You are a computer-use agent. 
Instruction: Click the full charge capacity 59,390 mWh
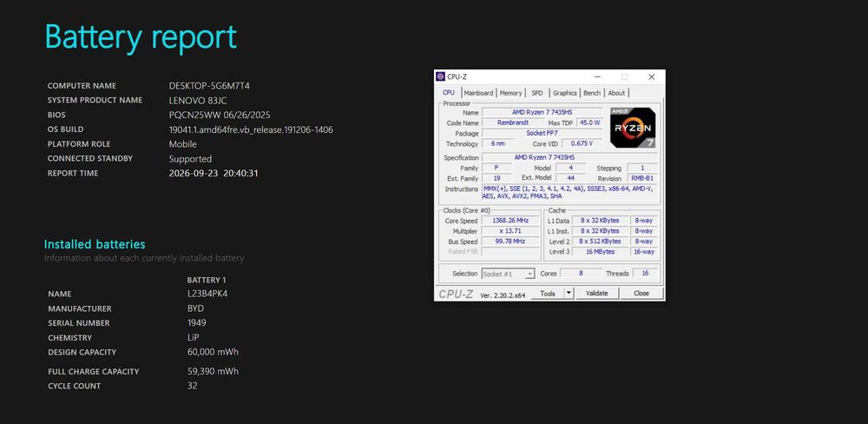pos(214,371)
